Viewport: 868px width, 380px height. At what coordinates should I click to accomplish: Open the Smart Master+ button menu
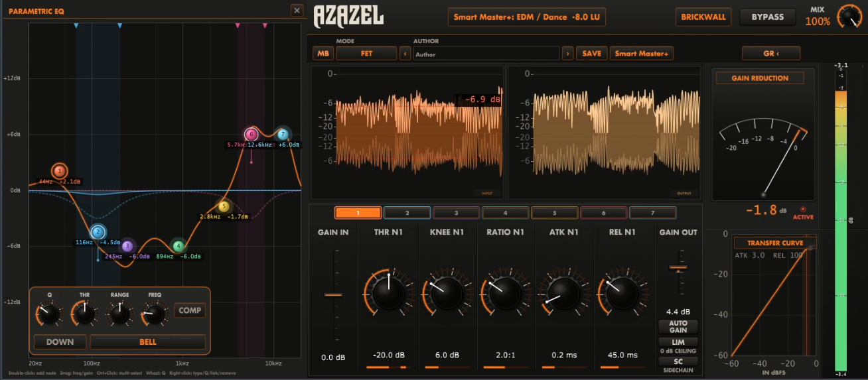coord(642,54)
